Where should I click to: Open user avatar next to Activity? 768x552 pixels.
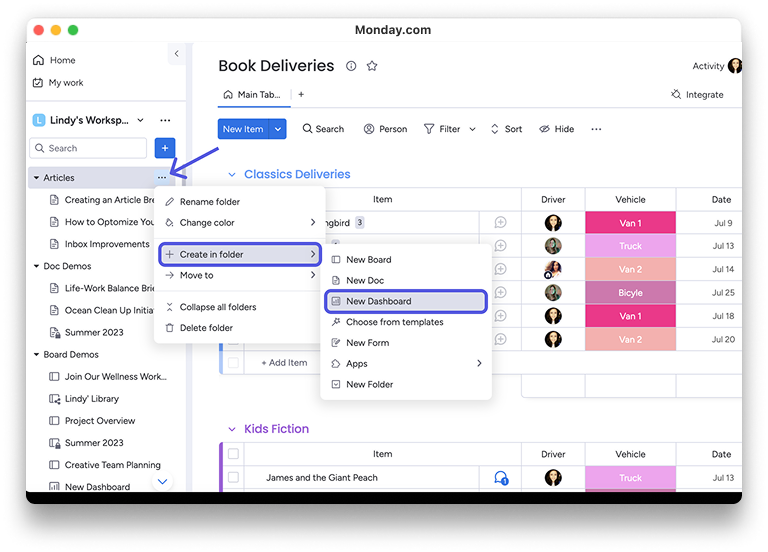click(735, 66)
